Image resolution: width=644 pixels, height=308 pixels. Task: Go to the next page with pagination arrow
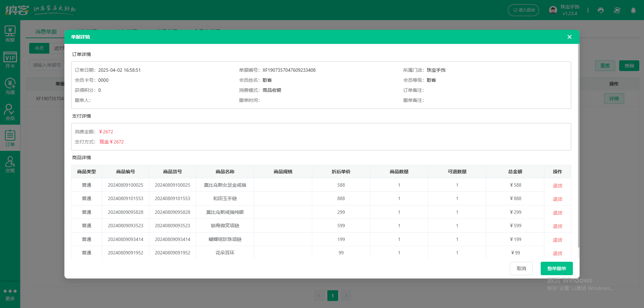(346, 296)
